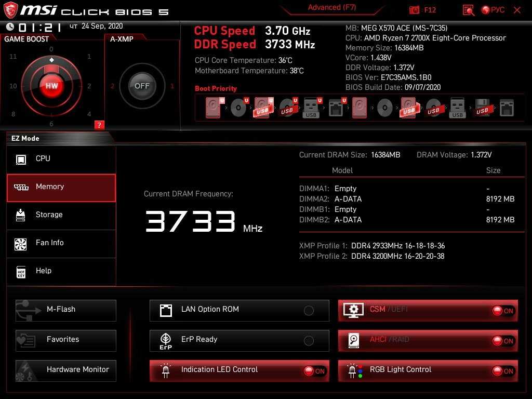Image resolution: width=532 pixels, height=399 pixels.
Task: Open Hardware Monitor
Action: tap(66, 370)
